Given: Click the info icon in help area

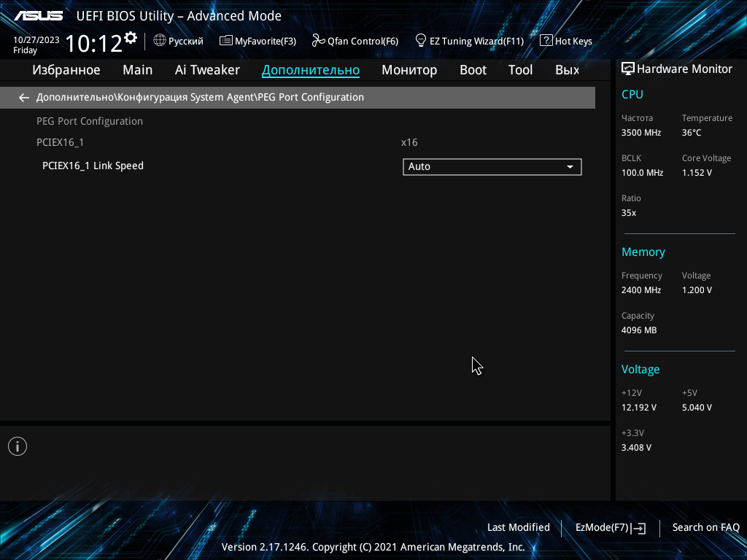Looking at the screenshot, I should 18,446.
